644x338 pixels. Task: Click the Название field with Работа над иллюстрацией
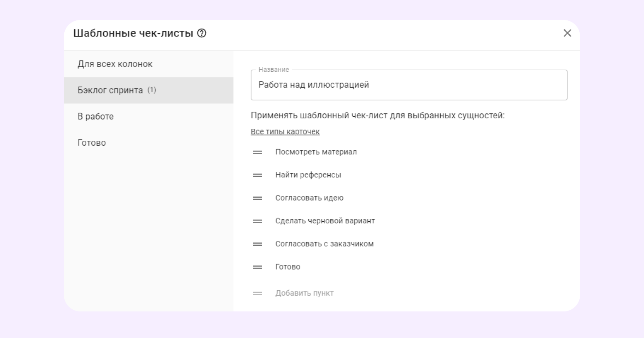pos(409,85)
